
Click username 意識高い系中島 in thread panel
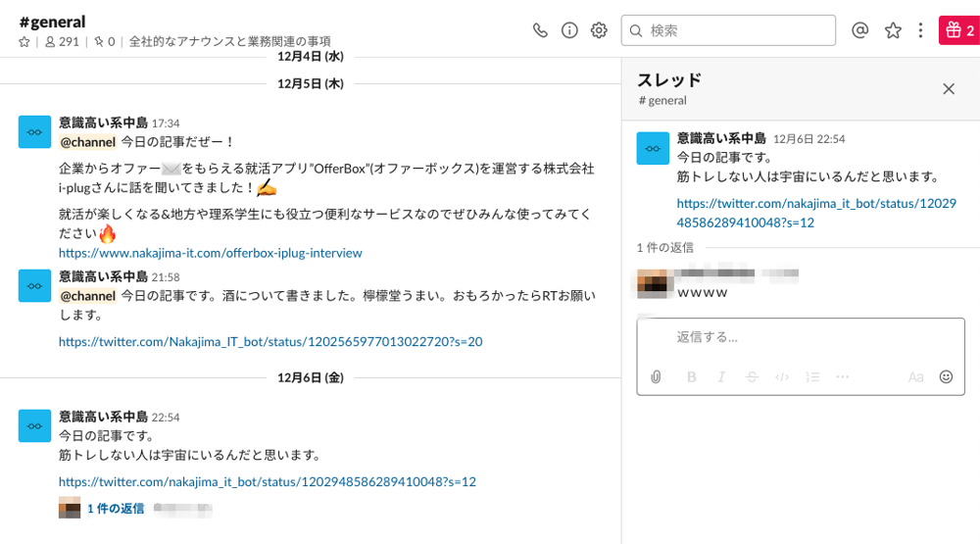pos(721,138)
